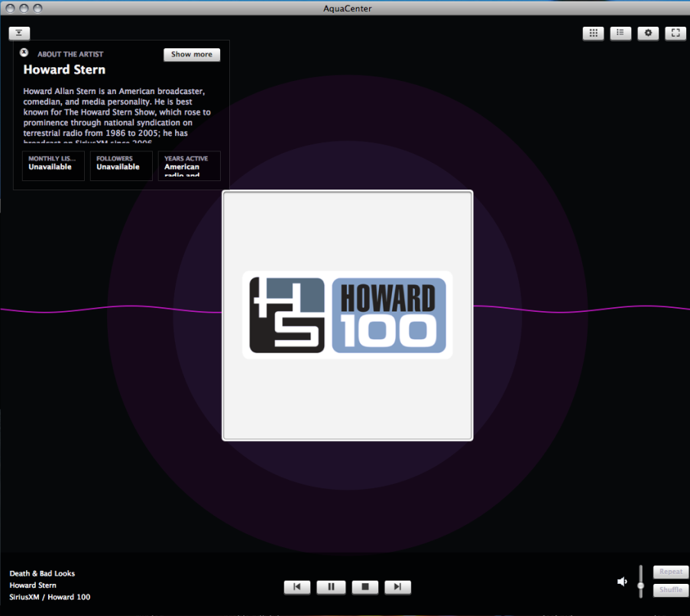Screen dimensions: 690x616
Task: Select the Howard Stern artist heading
Action: click(x=64, y=70)
